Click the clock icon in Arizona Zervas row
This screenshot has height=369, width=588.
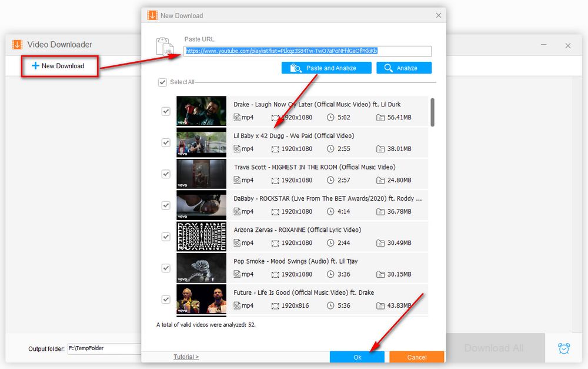click(330, 243)
